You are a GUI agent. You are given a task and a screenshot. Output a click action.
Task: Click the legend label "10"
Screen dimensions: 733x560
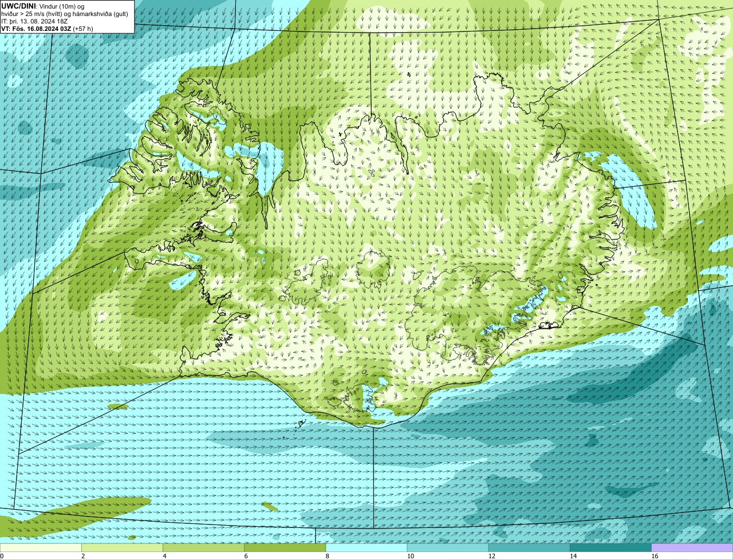(x=410, y=556)
